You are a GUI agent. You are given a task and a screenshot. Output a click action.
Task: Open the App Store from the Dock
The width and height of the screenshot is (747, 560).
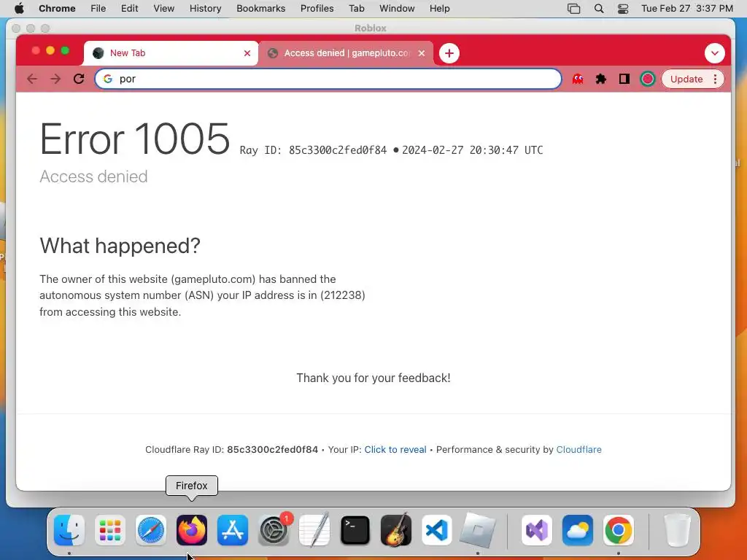pyautogui.click(x=233, y=530)
